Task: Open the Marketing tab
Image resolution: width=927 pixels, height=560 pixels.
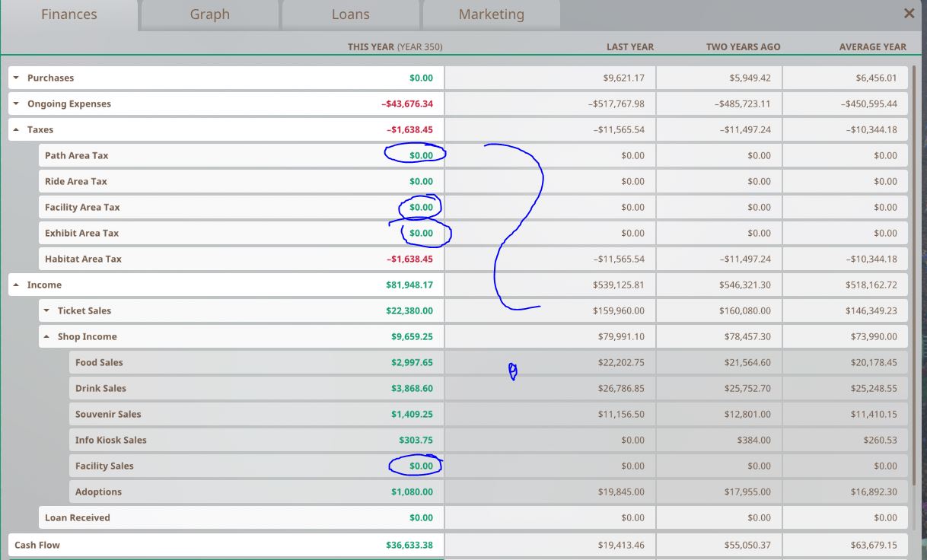Action: tap(492, 14)
